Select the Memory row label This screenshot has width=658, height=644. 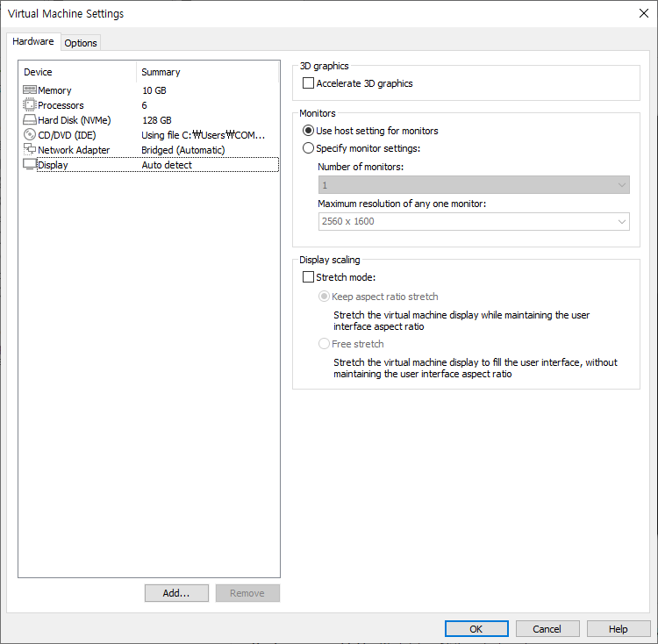54,90
